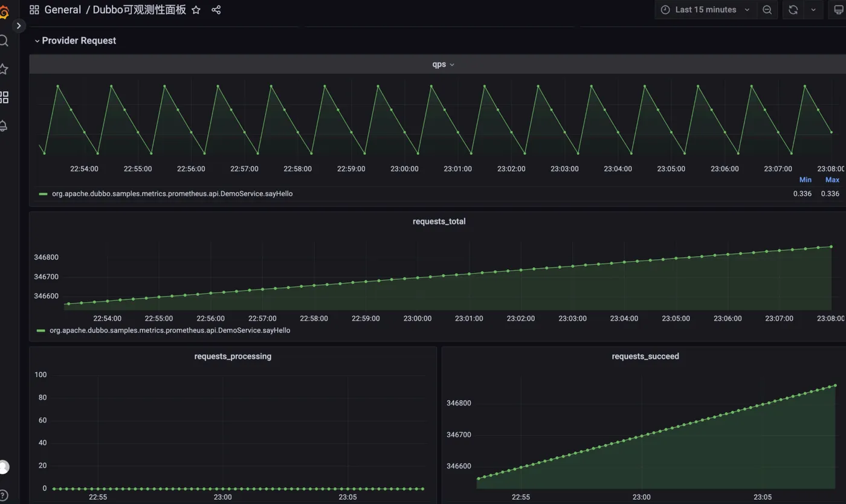This screenshot has width=846, height=504.
Task: Click 346700 label in requests_succeed panel
Action: pos(459,435)
